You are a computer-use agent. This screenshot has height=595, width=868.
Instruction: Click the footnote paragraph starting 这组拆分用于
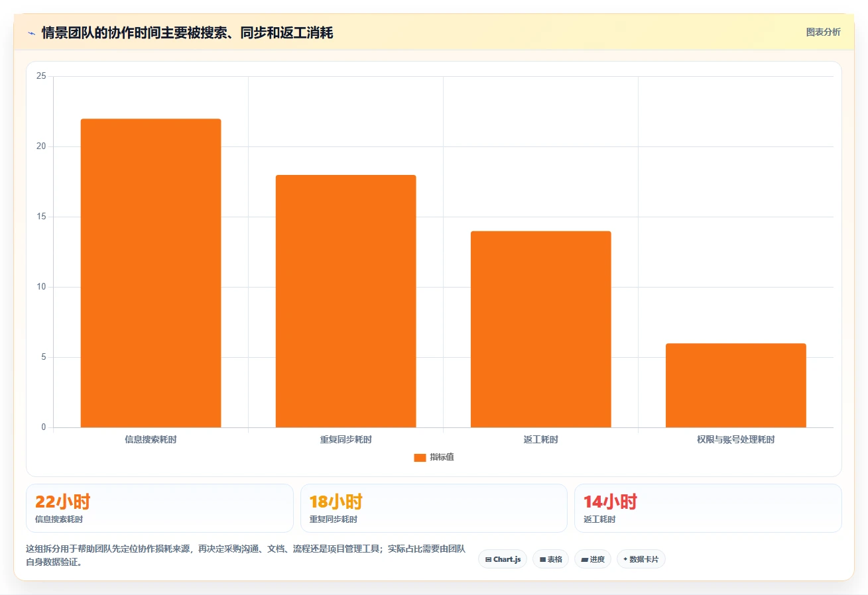point(245,555)
